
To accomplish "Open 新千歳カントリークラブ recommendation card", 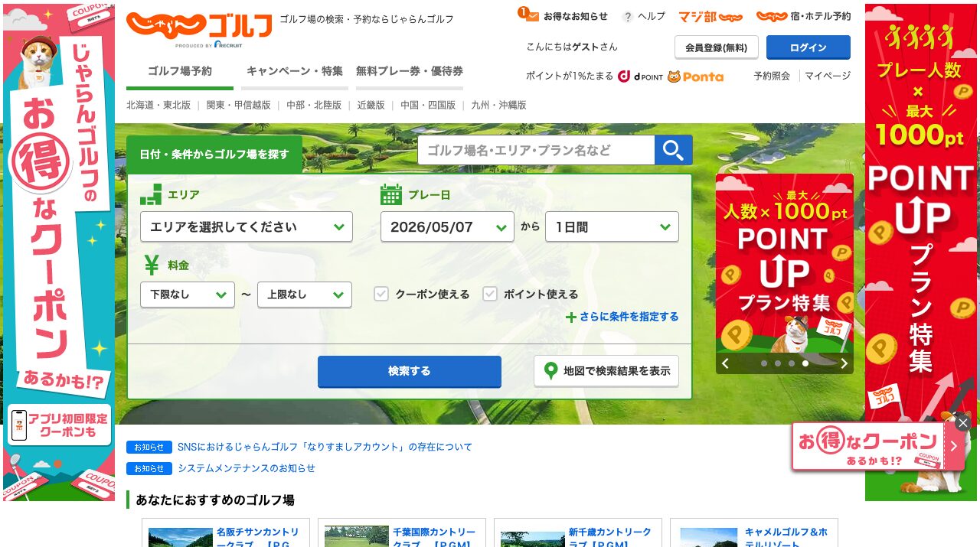I will (578, 533).
